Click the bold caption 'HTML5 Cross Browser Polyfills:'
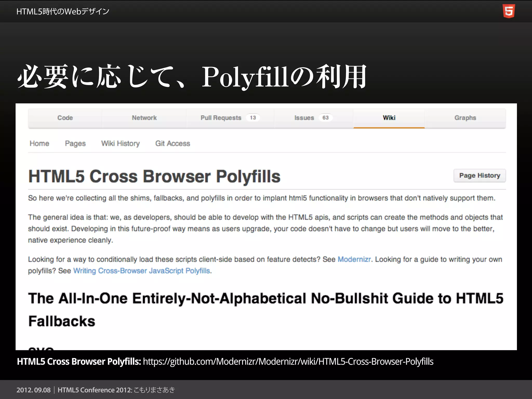Image resolution: width=532 pixels, height=399 pixels. click(x=79, y=362)
